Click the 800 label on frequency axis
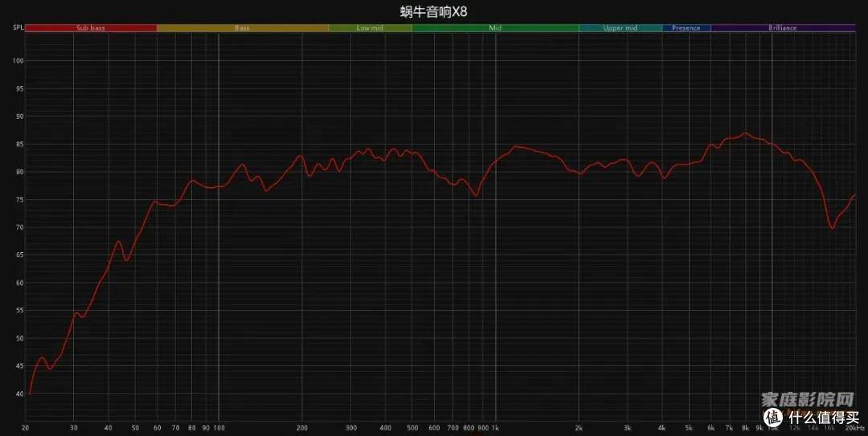Screen dimensions: 868x436 pos(469,428)
